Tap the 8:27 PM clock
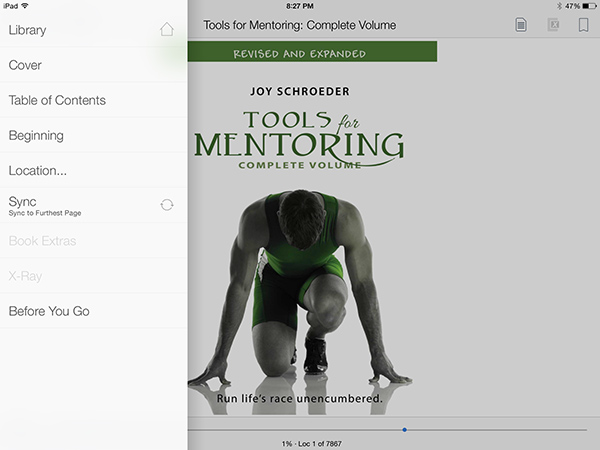This screenshot has width=600, height=450. click(300, 6)
